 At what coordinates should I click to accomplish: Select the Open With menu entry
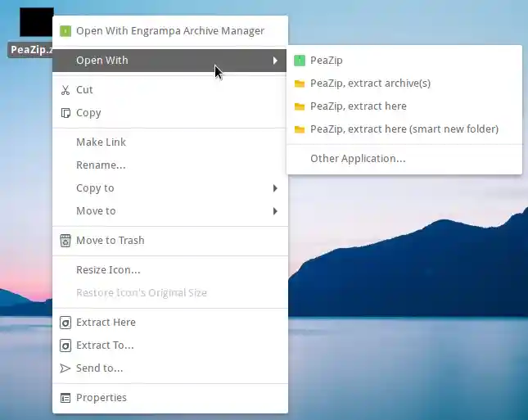pyautogui.click(x=169, y=61)
